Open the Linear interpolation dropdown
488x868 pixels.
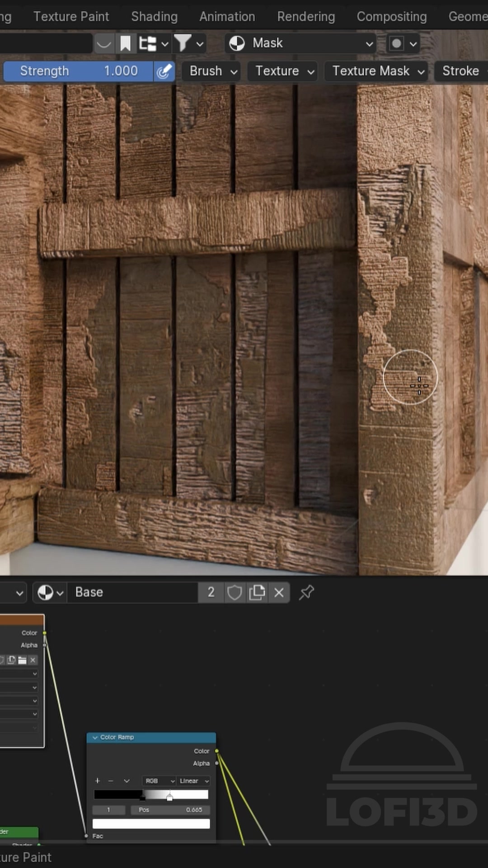point(194,781)
